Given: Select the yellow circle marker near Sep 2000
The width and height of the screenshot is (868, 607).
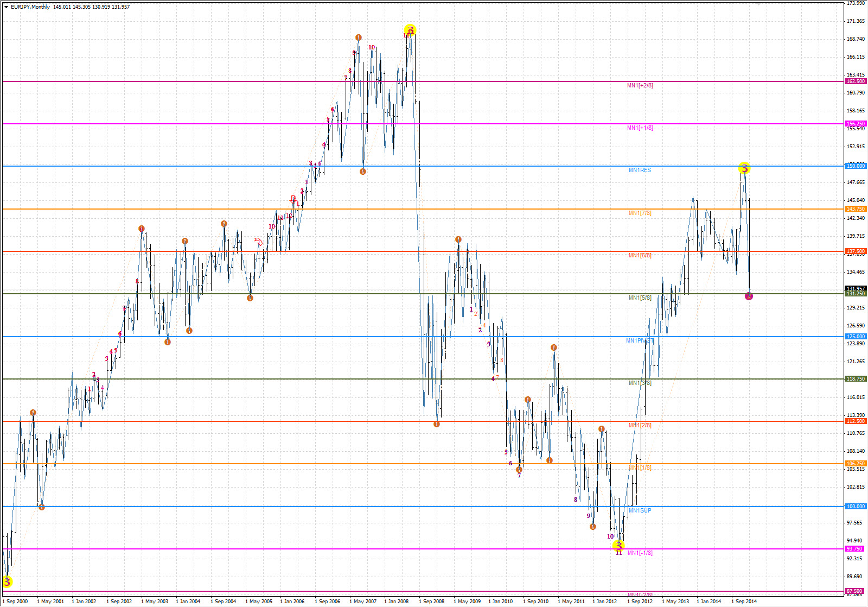Looking at the screenshot, I should click(x=7, y=582).
